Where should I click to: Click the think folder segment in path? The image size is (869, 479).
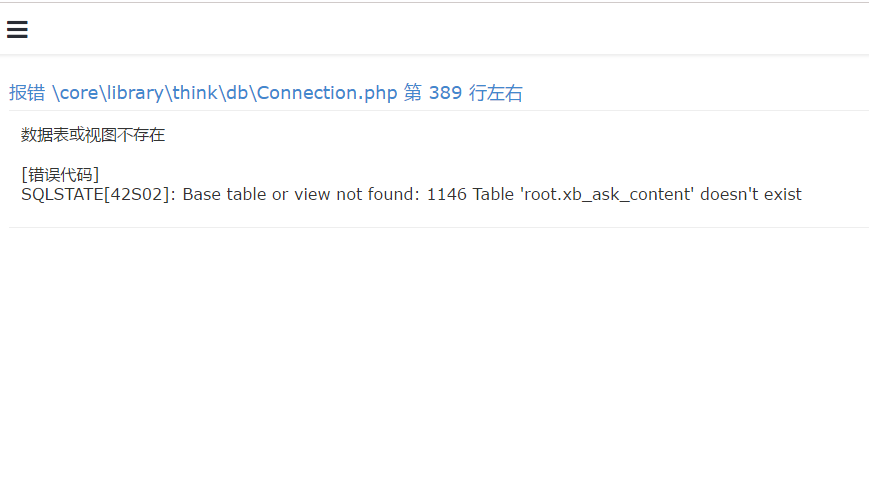(x=195, y=93)
